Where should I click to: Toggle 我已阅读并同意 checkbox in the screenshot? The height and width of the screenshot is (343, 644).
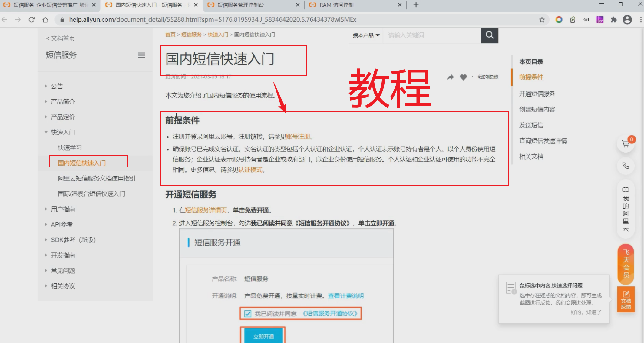(248, 314)
